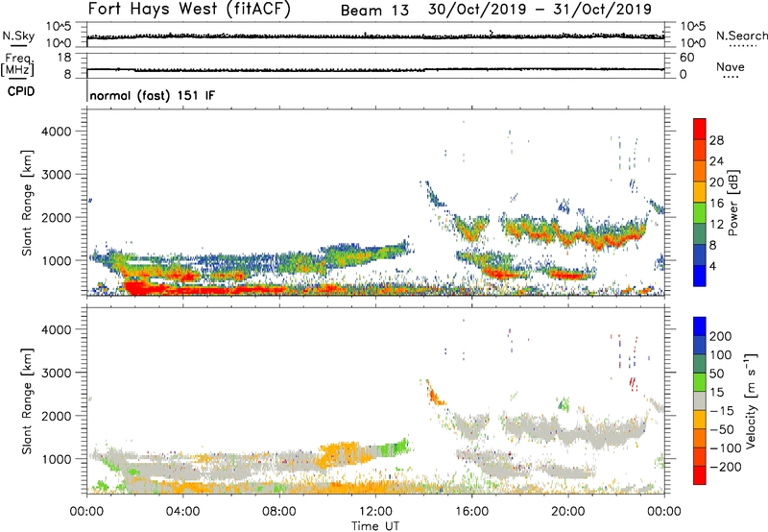Image resolution: width=768 pixels, height=532 pixels.
Task: Click the '28' power color bar value
Action: [716, 140]
